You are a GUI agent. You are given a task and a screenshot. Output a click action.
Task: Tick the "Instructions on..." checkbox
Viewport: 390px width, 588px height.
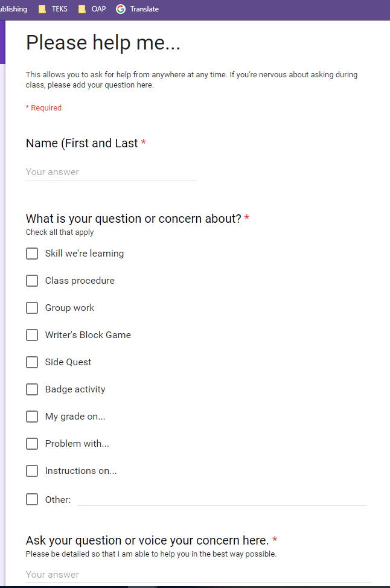coord(32,471)
